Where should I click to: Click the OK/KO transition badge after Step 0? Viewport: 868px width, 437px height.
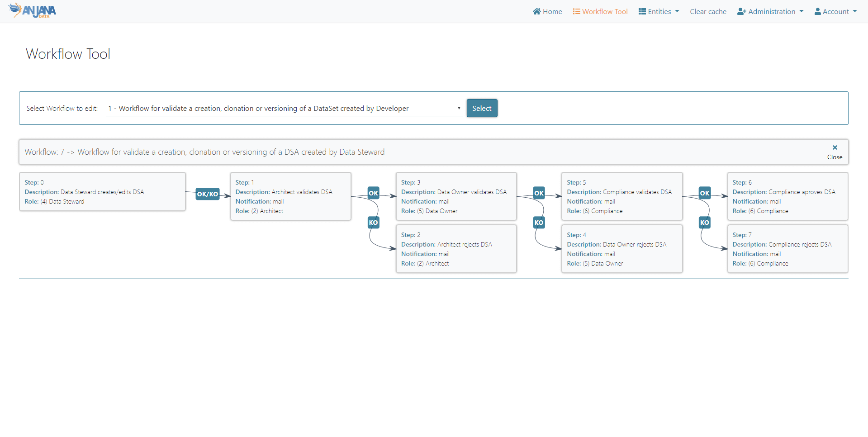point(207,194)
